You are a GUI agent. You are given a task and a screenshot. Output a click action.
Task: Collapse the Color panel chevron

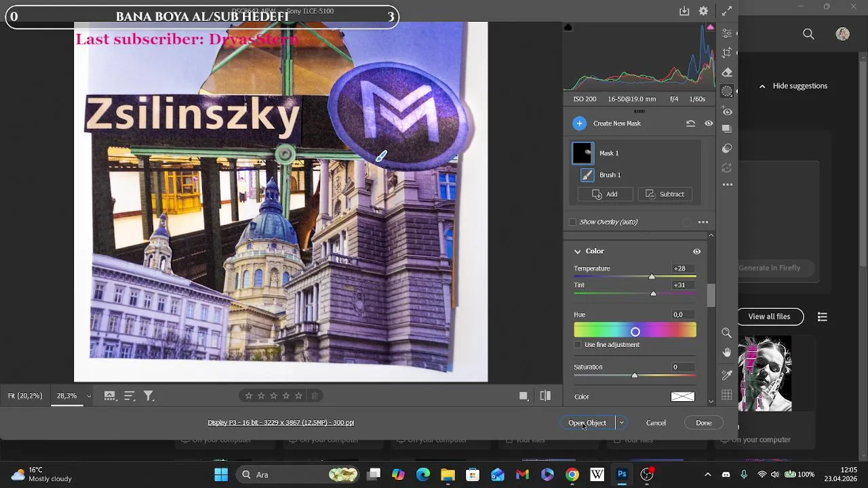577,251
